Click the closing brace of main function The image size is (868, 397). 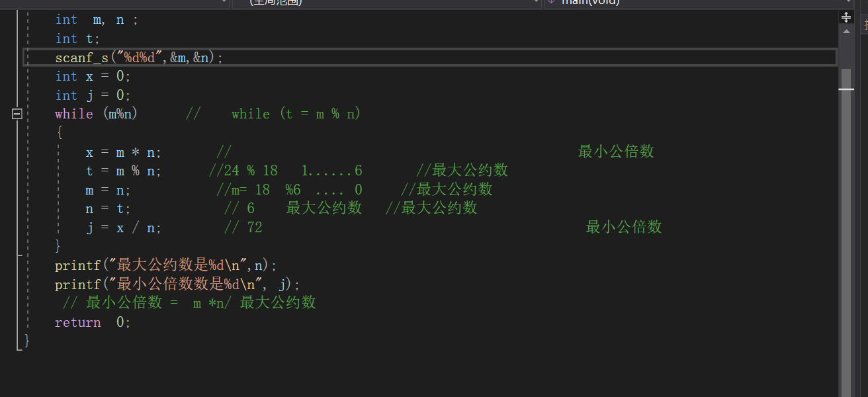point(27,341)
